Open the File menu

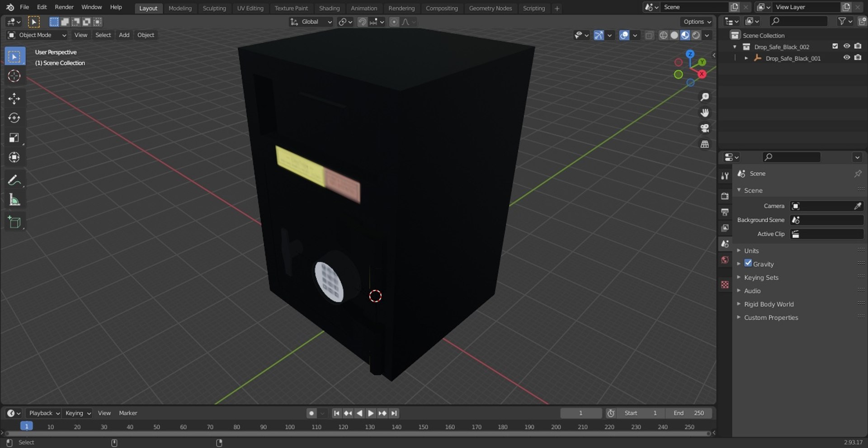point(24,7)
